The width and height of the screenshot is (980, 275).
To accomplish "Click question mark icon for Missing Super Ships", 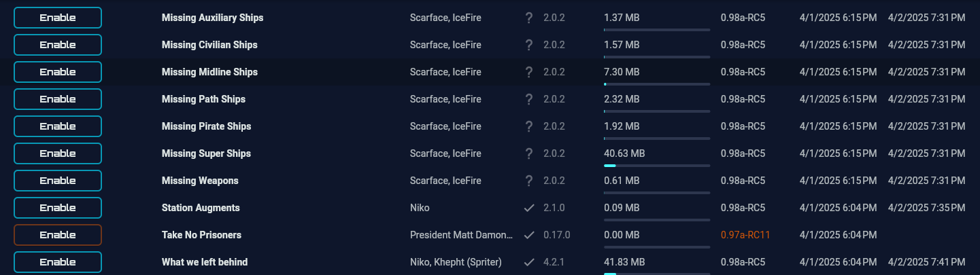I will click(x=529, y=153).
